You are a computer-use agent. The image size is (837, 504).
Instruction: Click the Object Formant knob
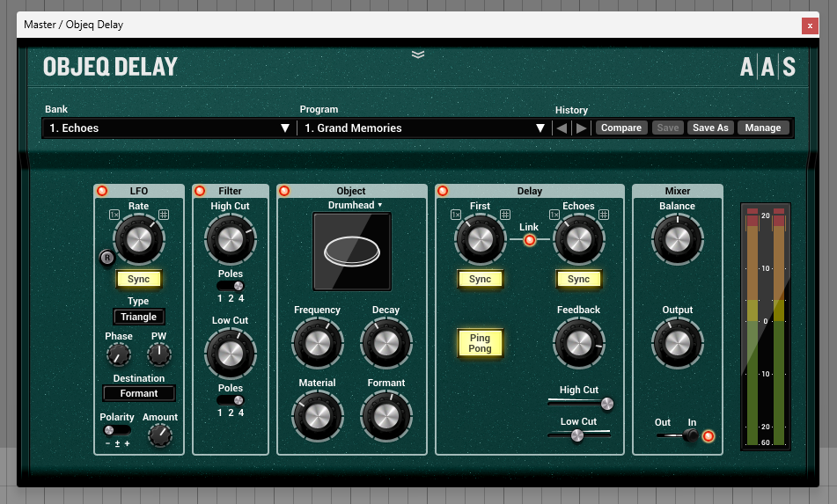[x=386, y=416]
